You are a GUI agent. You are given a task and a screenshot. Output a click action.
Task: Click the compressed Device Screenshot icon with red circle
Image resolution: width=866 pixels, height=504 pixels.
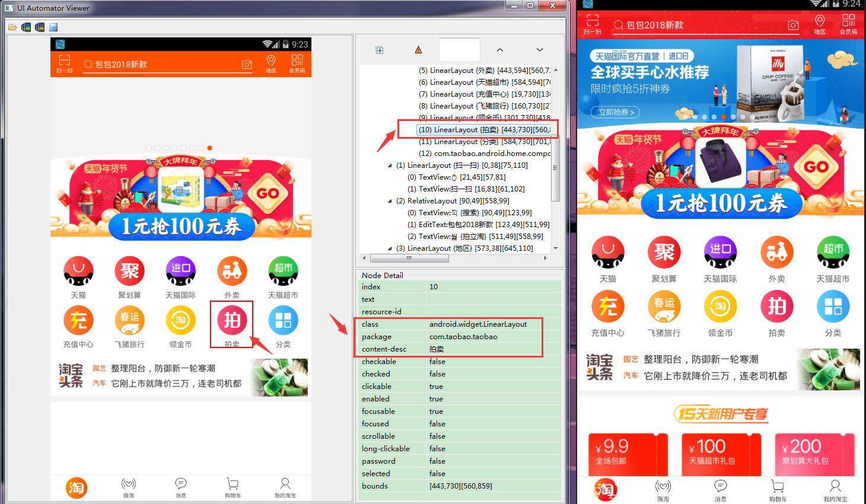40,27
